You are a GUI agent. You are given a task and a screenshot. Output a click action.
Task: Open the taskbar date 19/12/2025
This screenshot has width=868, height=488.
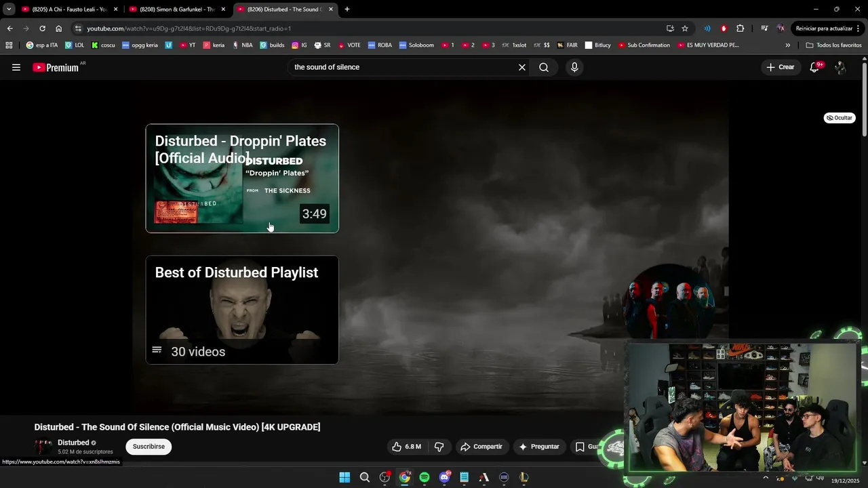846,481
